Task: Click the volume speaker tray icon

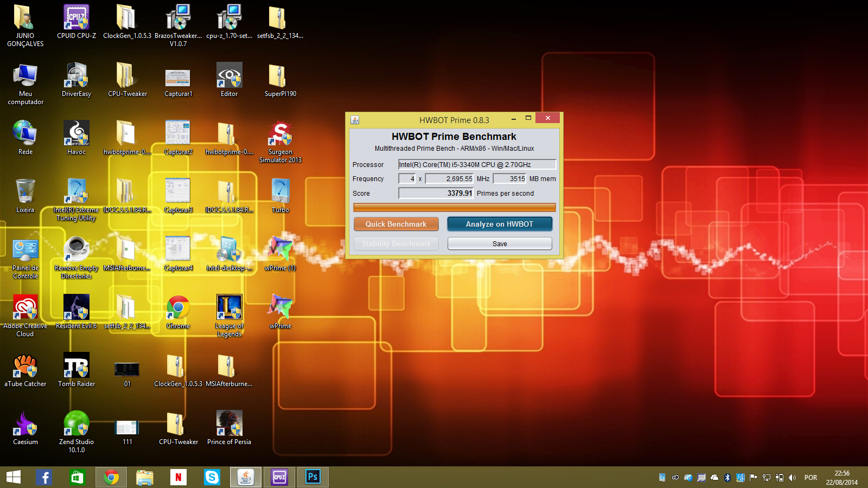Action: click(x=793, y=478)
